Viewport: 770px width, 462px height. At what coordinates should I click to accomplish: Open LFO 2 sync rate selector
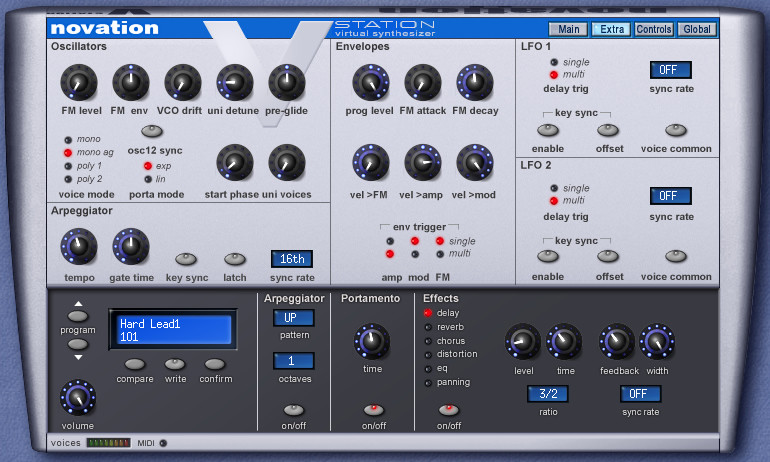point(670,196)
